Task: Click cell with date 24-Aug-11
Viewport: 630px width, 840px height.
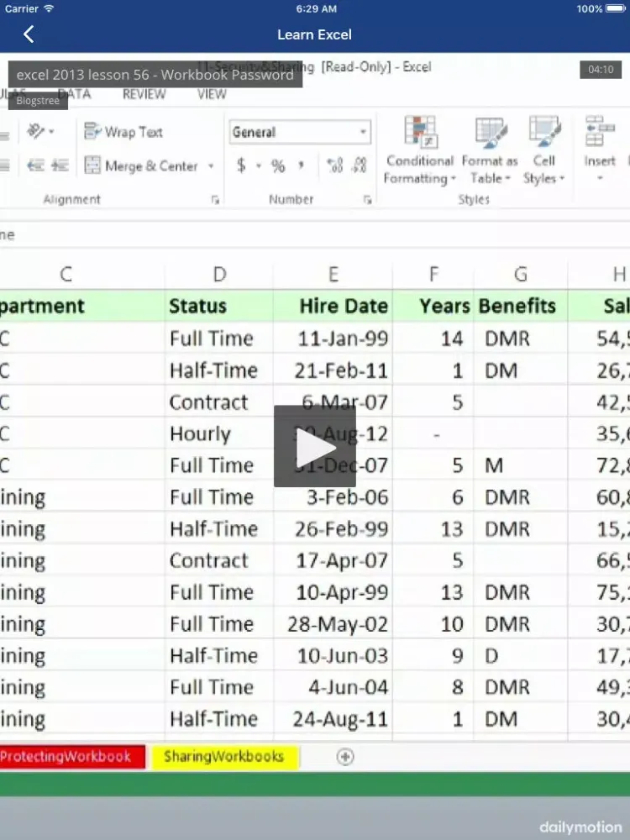Action: tap(333, 718)
